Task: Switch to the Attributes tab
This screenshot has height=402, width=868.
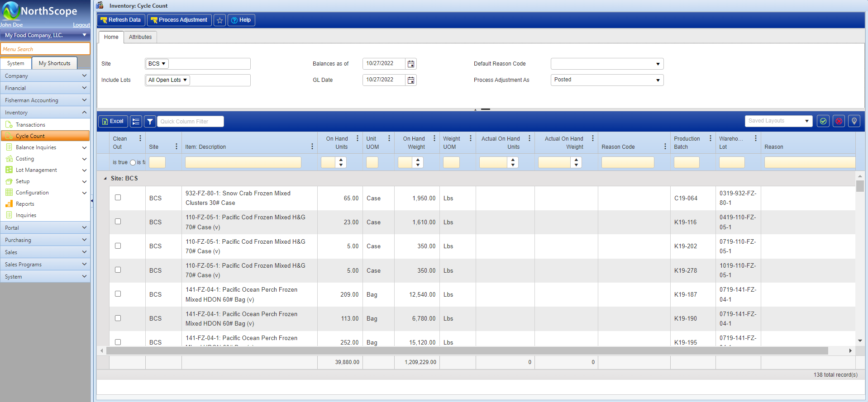Action: pyautogui.click(x=140, y=37)
